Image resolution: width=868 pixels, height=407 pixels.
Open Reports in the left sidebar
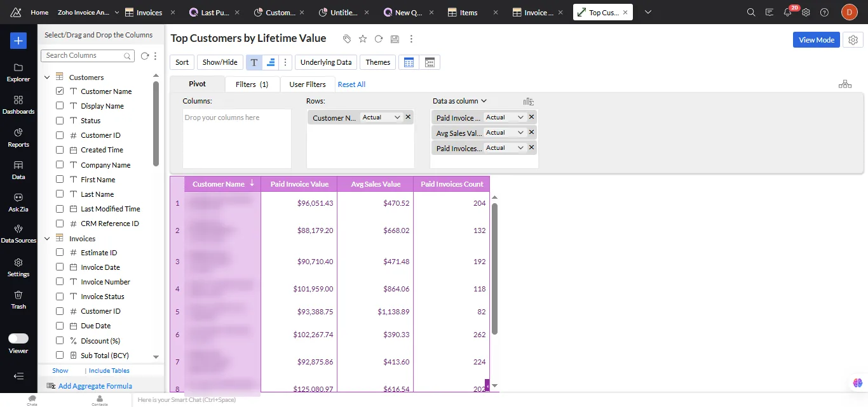[x=18, y=137]
